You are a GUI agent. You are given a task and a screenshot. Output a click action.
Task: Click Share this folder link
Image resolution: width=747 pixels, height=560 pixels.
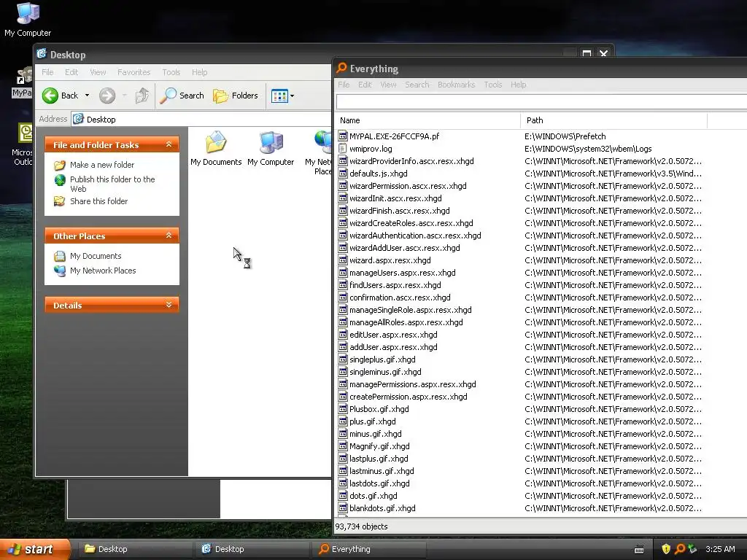(x=98, y=201)
